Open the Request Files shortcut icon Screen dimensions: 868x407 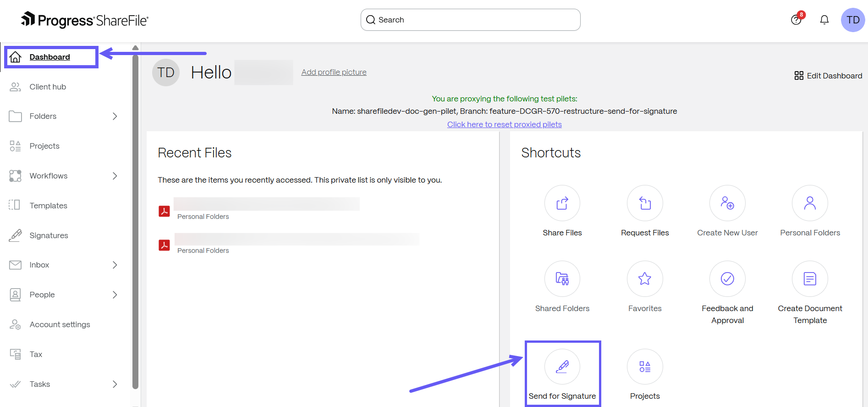point(644,203)
